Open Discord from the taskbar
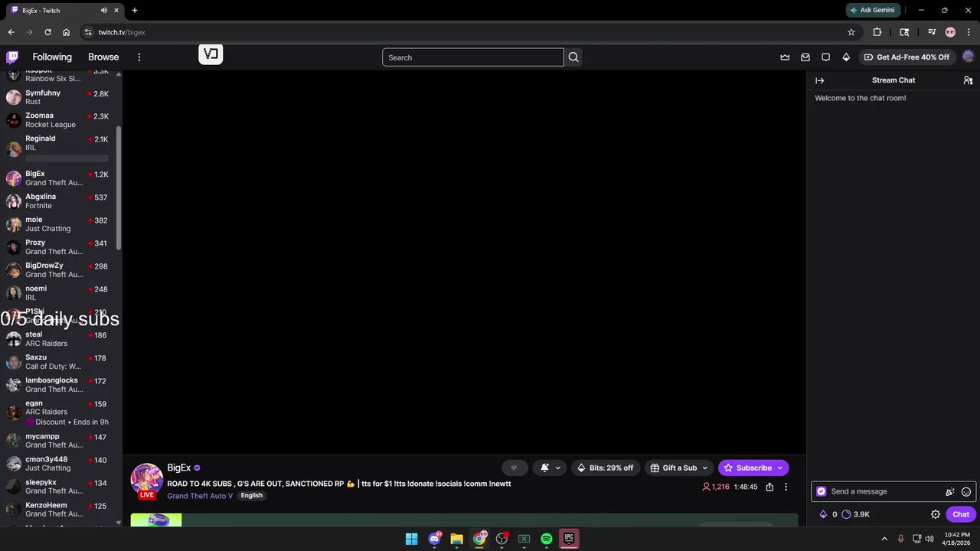This screenshot has width=980, height=551. (x=435, y=539)
